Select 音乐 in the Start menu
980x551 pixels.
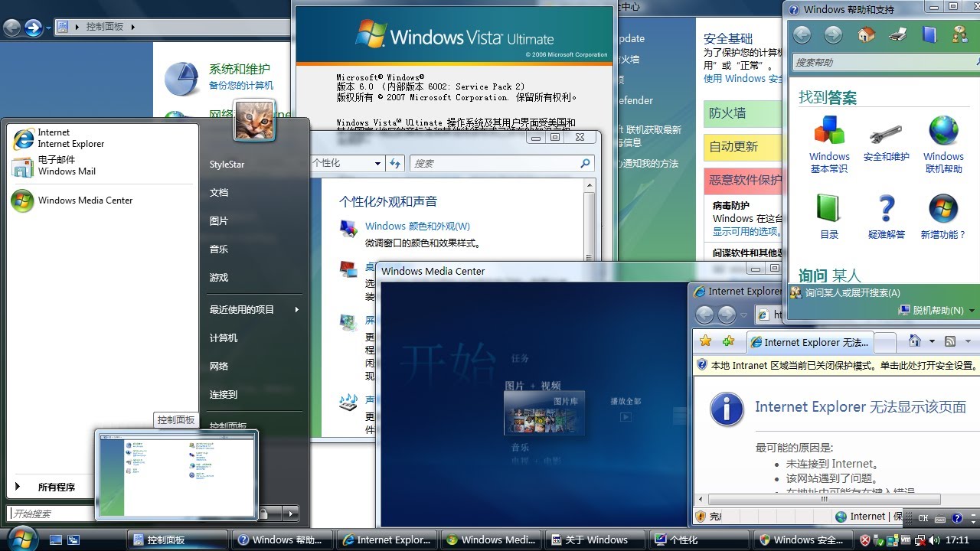click(219, 249)
